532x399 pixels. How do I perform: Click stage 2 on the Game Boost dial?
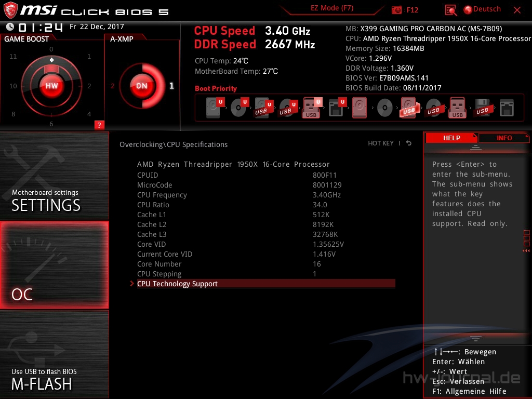pyautogui.click(x=89, y=86)
